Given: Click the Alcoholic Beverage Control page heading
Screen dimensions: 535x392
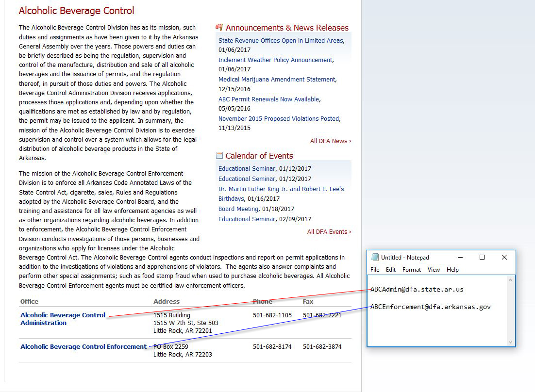Looking at the screenshot, I should click(76, 11).
